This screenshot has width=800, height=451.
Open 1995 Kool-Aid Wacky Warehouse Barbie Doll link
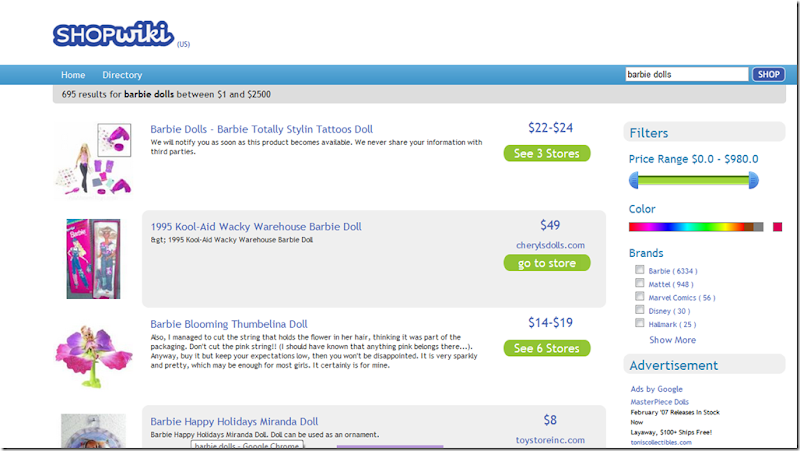click(256, 227)
